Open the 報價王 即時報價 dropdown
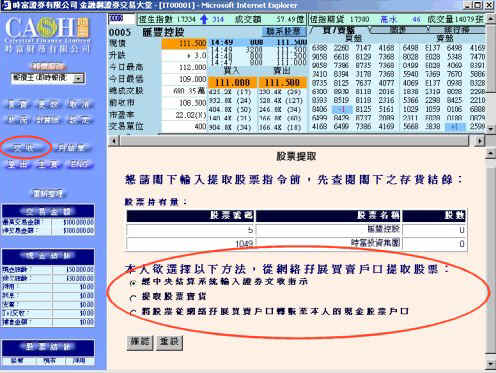 pyautogui.click(x=79, y=79)
